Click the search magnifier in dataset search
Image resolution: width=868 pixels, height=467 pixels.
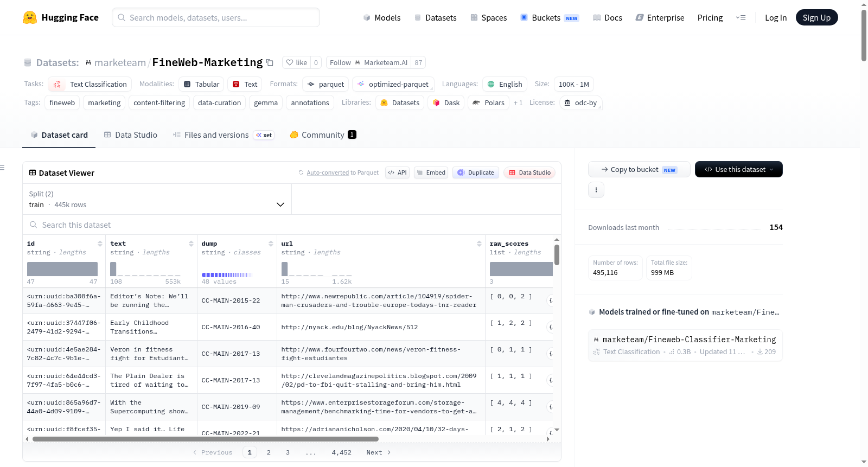tap(34, 225)
